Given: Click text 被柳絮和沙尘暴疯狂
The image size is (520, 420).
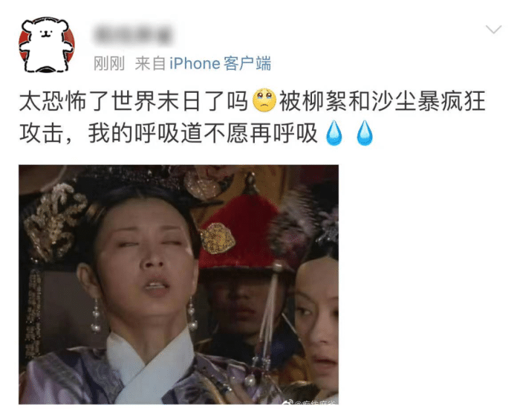Looking at the screenshot, I should (383, 100).
